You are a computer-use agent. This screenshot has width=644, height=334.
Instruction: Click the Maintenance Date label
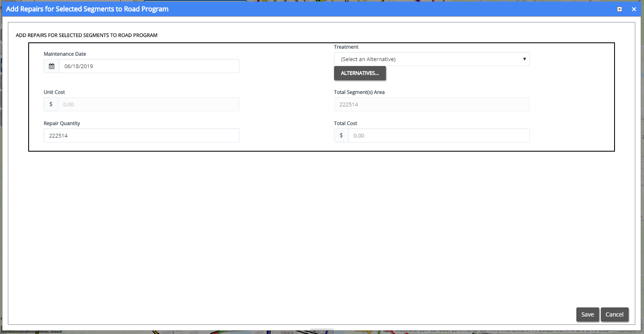tap(65, 54)
